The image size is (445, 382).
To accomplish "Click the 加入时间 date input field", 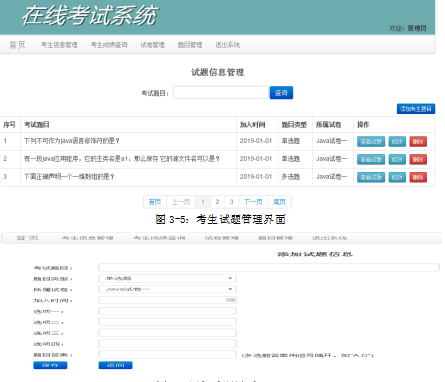I will tap(167, 300).
